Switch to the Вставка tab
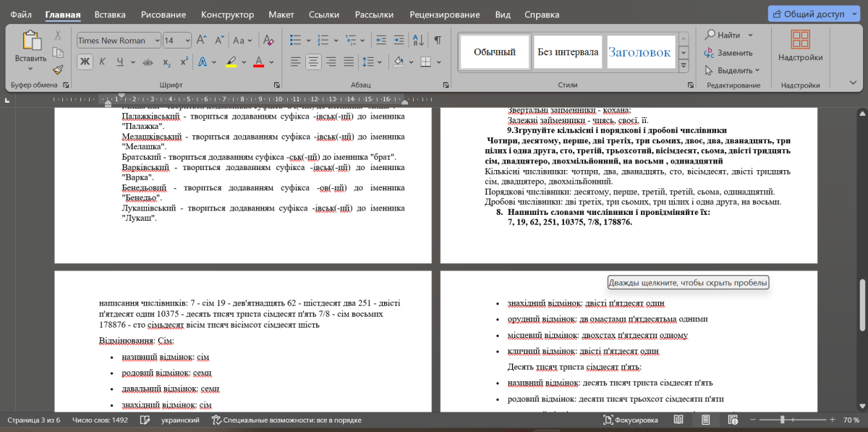 (x=110, y=14)
